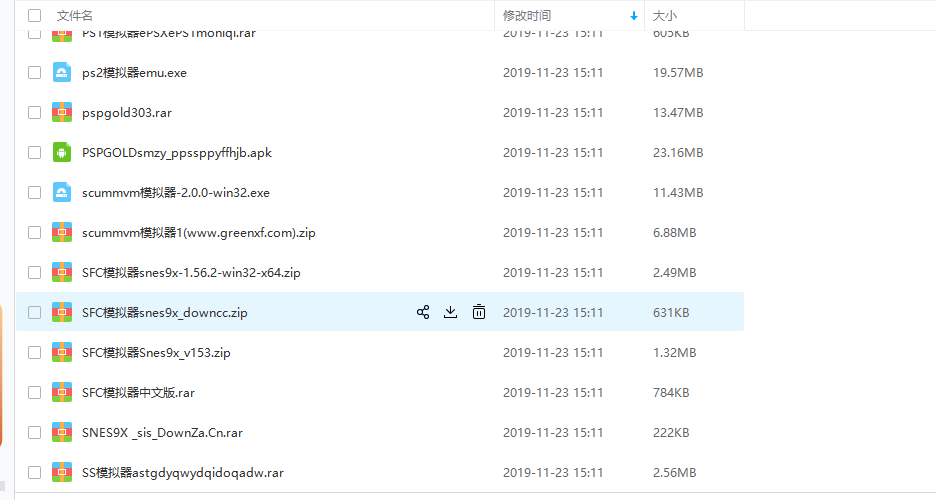
Task: Check the box for SFC模拟器snes9x_downcc.zip
Action: 35,312
